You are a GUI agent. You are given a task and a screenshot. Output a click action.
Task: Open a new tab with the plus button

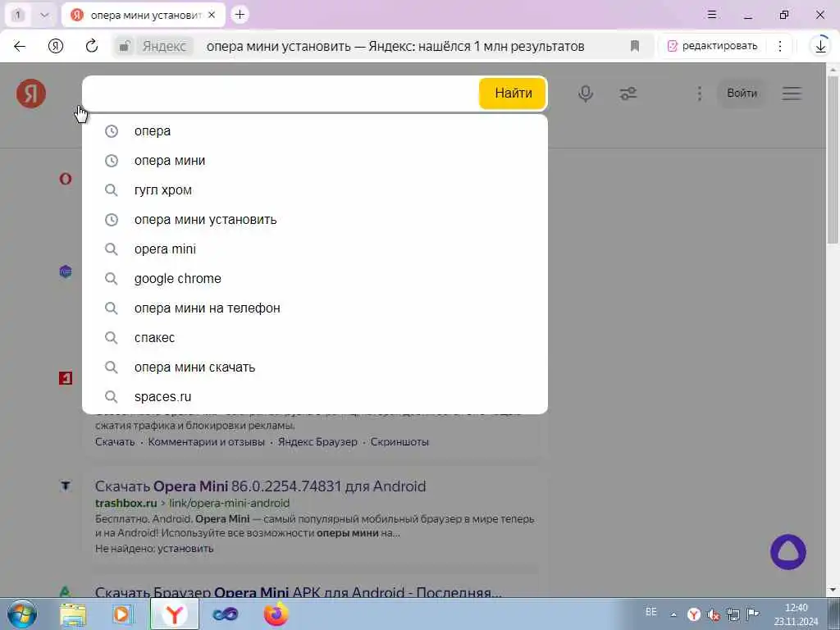(240, 15)
